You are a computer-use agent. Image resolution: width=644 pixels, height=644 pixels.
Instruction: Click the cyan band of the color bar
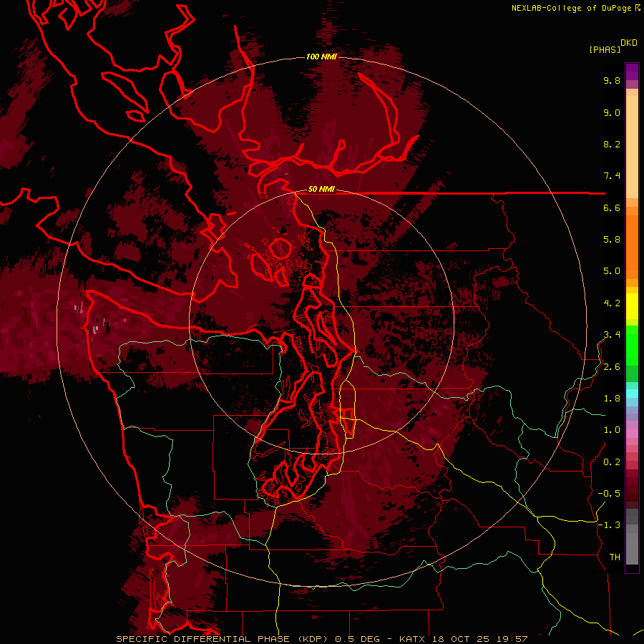point(632,393)
